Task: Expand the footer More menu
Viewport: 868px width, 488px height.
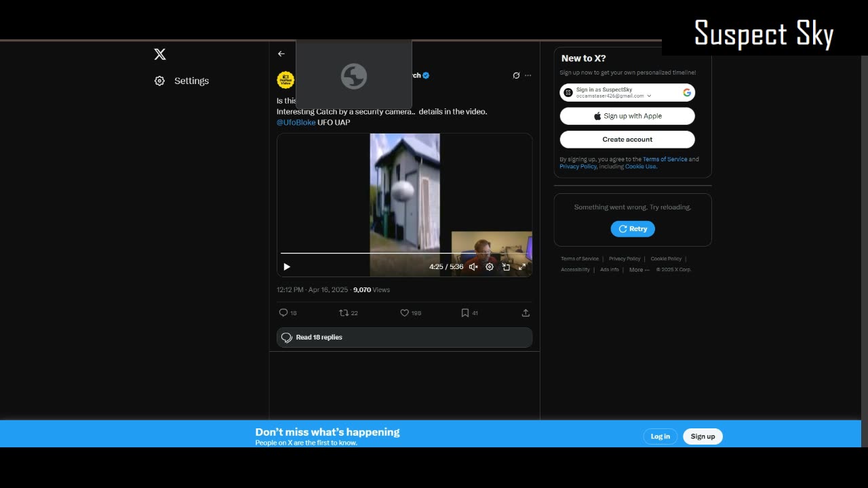Action: [x=639, y=270]
